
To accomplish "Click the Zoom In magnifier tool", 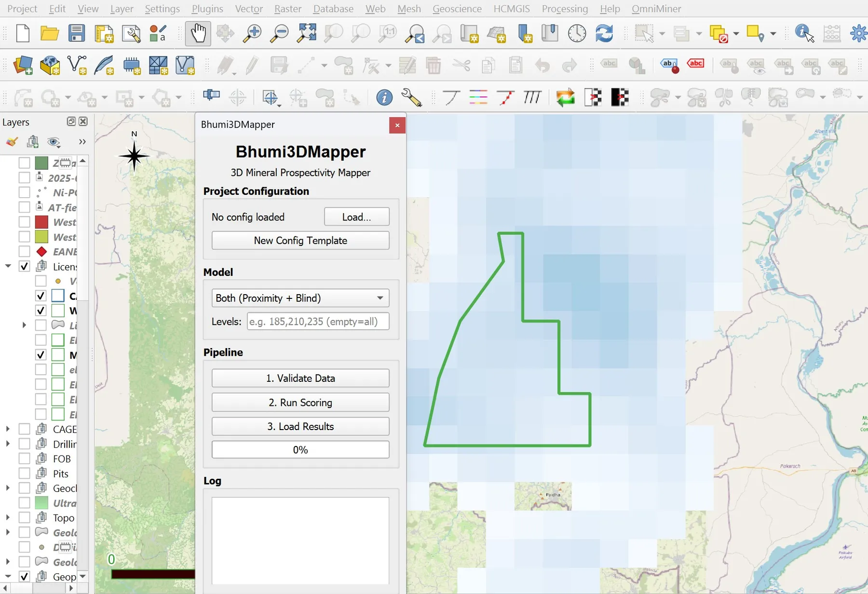I will point(252,33).
